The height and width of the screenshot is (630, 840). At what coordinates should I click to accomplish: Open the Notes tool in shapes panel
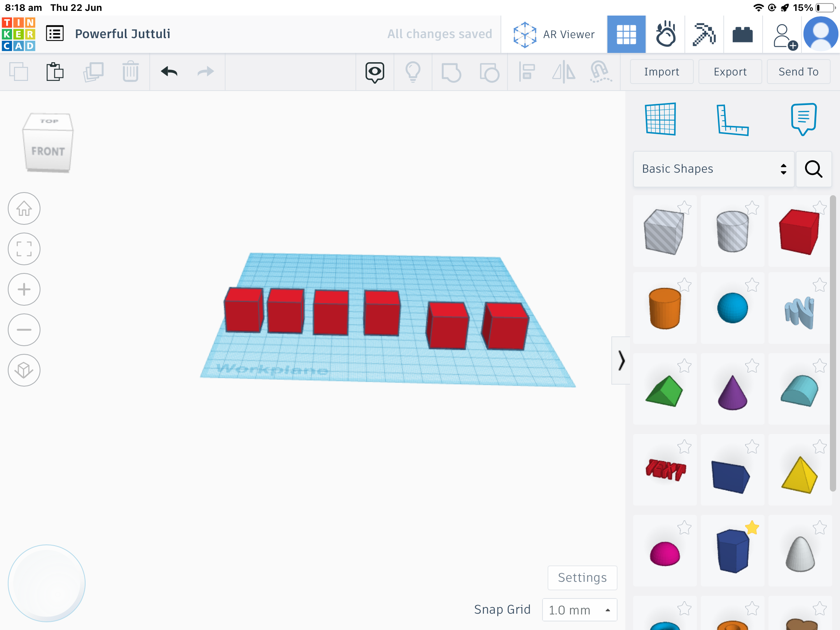tap(803, 119)
